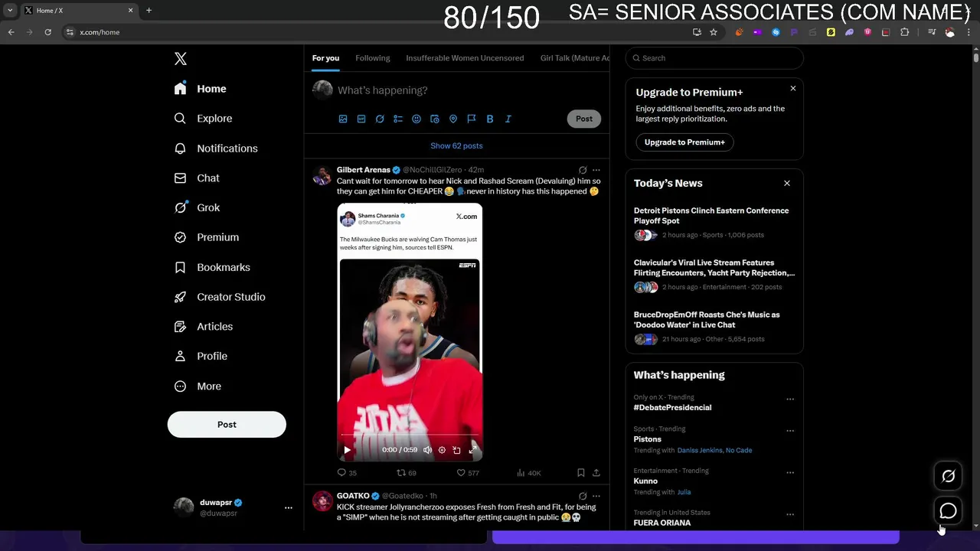Add a poll to the post
The width and height of the screenshot is (980, 551).
coord(398,119)
